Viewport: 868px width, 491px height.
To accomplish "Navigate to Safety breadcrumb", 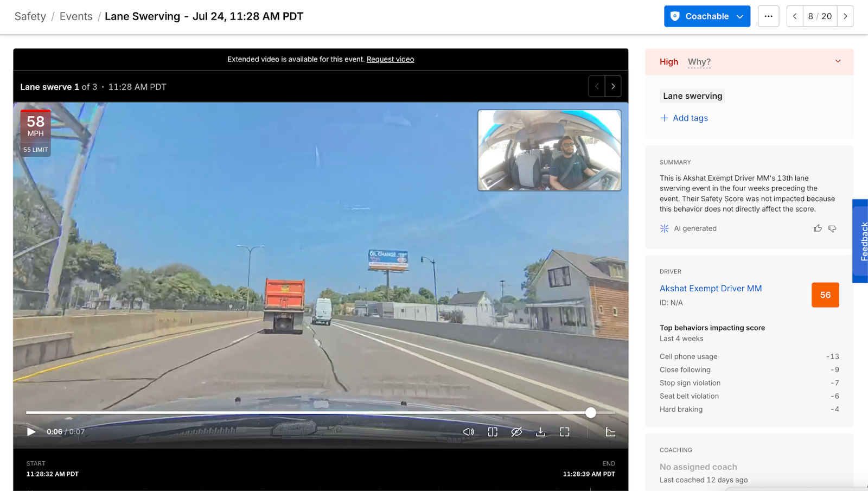I will point(30,16).
